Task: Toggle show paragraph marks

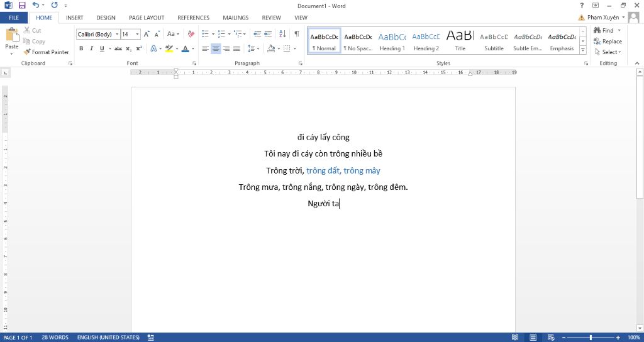Action: tap(297, 34)
